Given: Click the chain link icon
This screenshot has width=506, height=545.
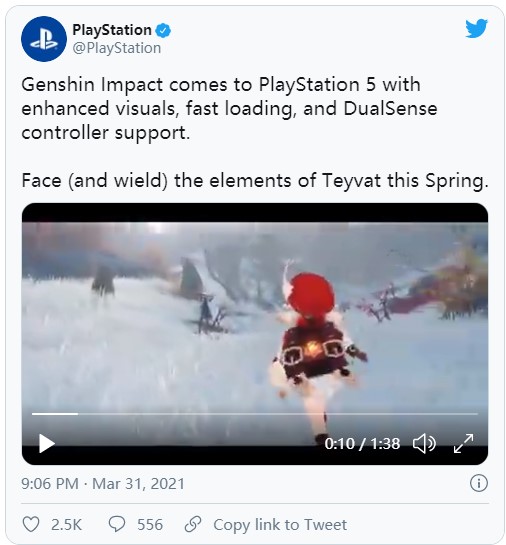Looking at the screenshot, I should tap(193, 524).
